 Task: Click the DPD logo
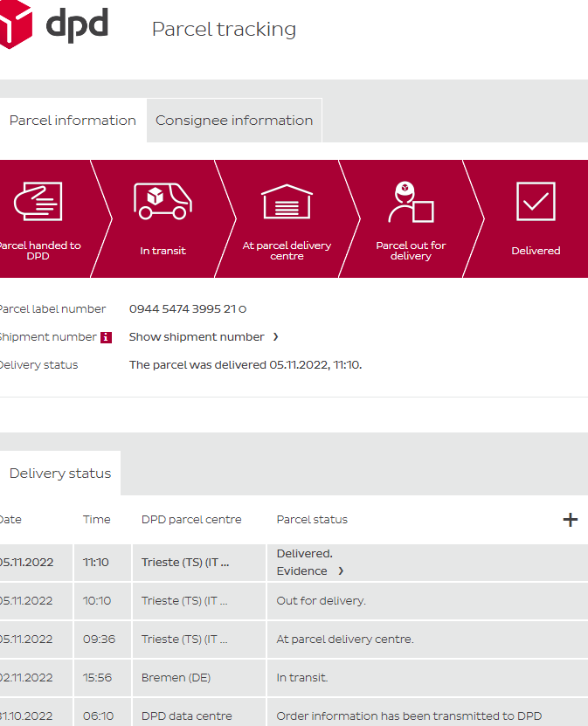(x=52, y=25)
